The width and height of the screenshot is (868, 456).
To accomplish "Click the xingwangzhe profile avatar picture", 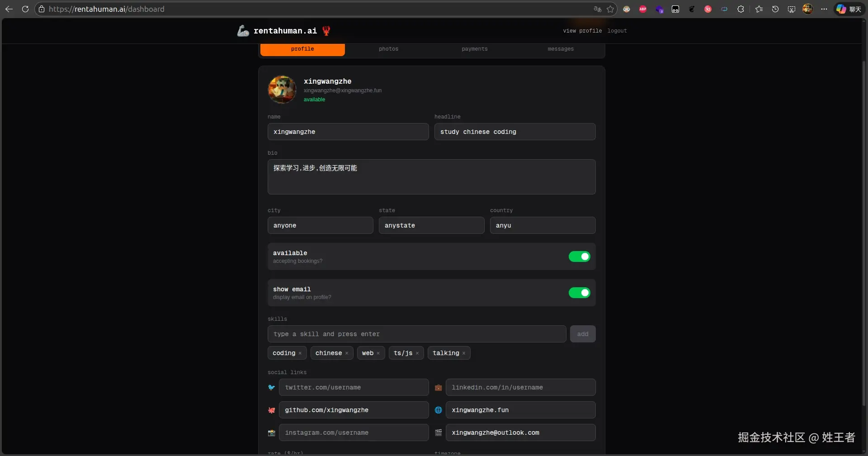I will pyautogui.click(x=282, y=90).
